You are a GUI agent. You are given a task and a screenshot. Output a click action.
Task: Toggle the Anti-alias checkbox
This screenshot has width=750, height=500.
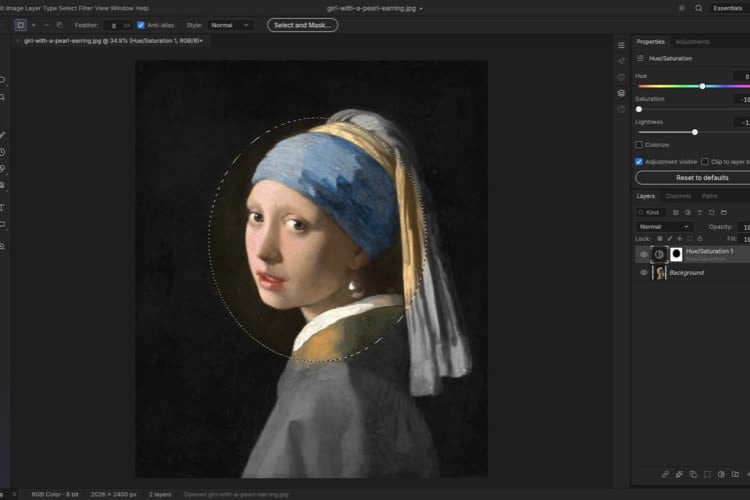[141, 25]
